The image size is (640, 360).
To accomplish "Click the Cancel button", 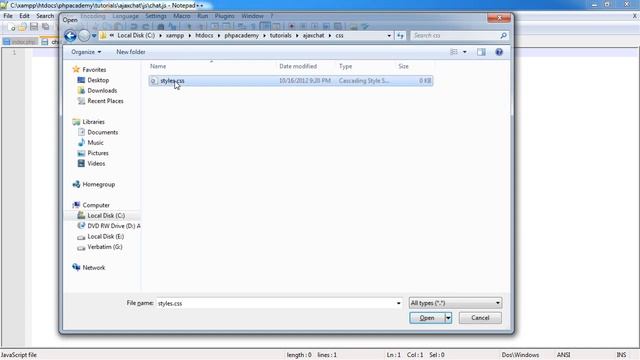I will [x=480, y=318].
